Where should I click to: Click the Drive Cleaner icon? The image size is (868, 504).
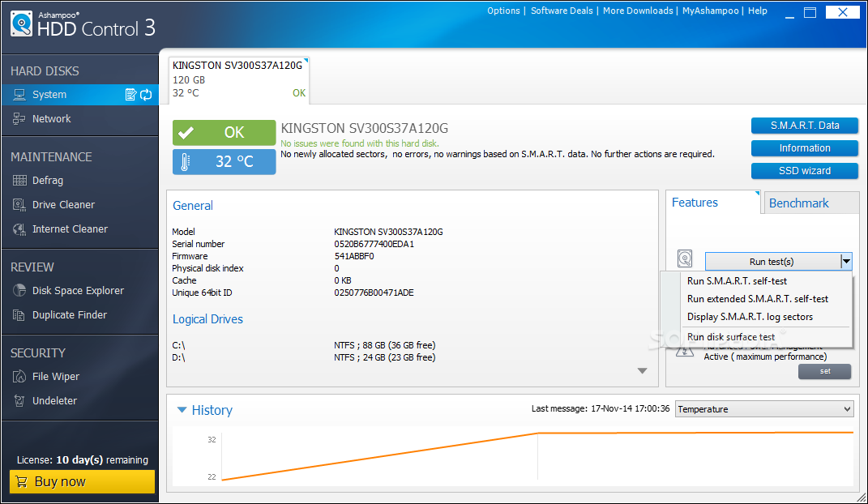pyautogui.click(x=19, y=205)
